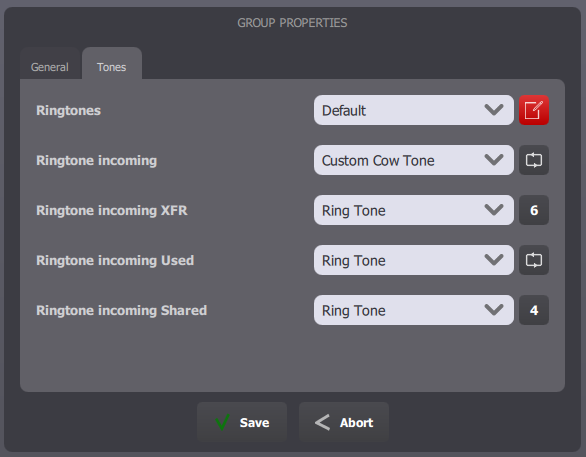Open Ringtone incoming Shared dropdown
586x457 pixels.
point(414,310)
